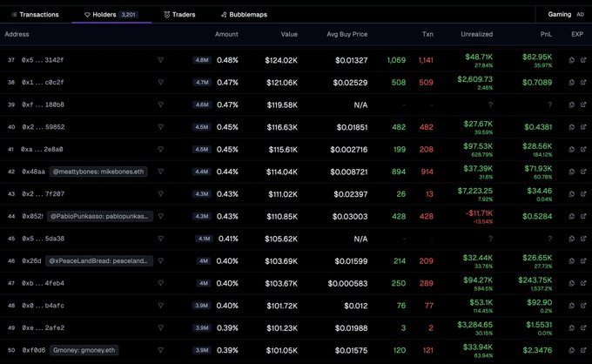The height and width of the screenshot is (364, 592).
Task: Select address 0x2...7f207
Action: (43, 193)
